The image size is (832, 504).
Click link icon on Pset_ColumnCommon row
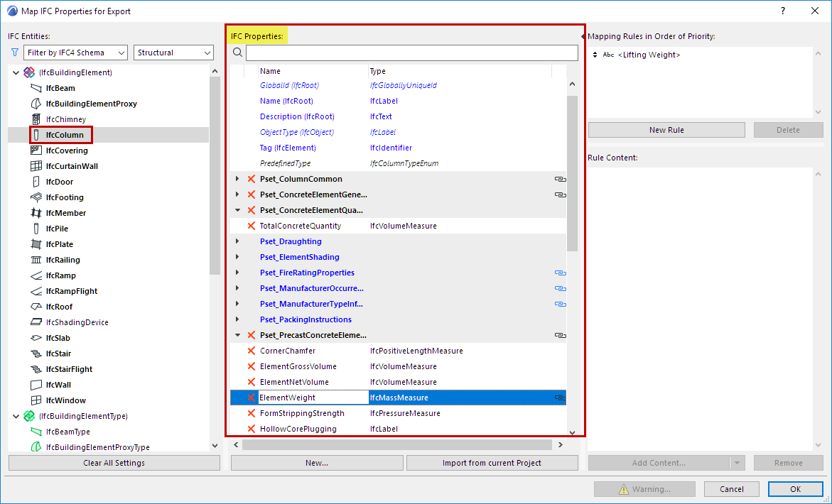click(x=560, y=179)
